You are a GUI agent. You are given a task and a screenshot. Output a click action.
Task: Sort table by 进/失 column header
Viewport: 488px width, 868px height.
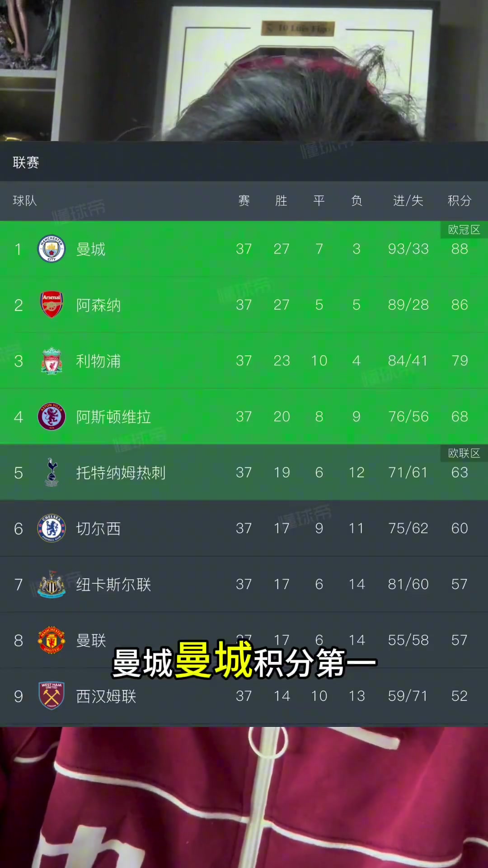408,200
